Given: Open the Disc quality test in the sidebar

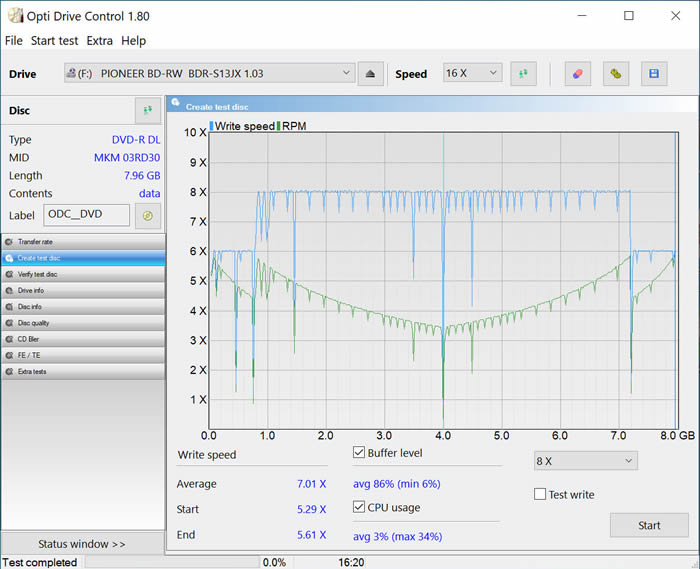Looking at the screenshot, I should (83, 323).
